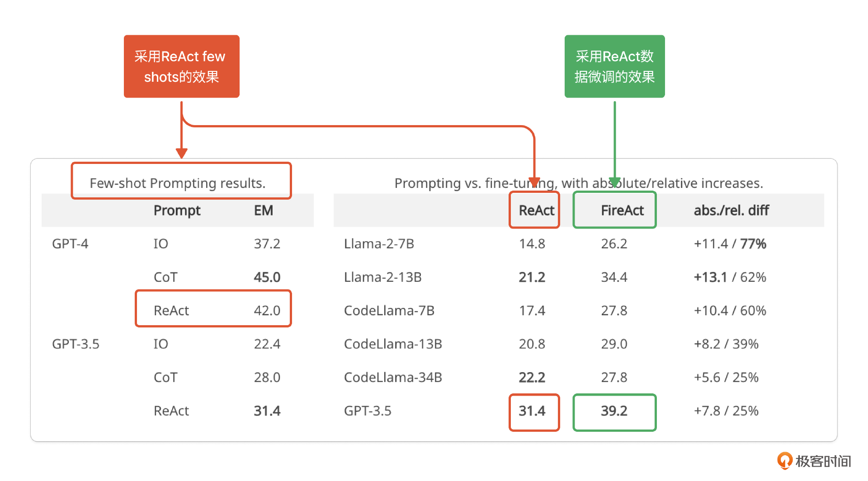Click the CodeLlama-34B row label

(x=393, y=378)
